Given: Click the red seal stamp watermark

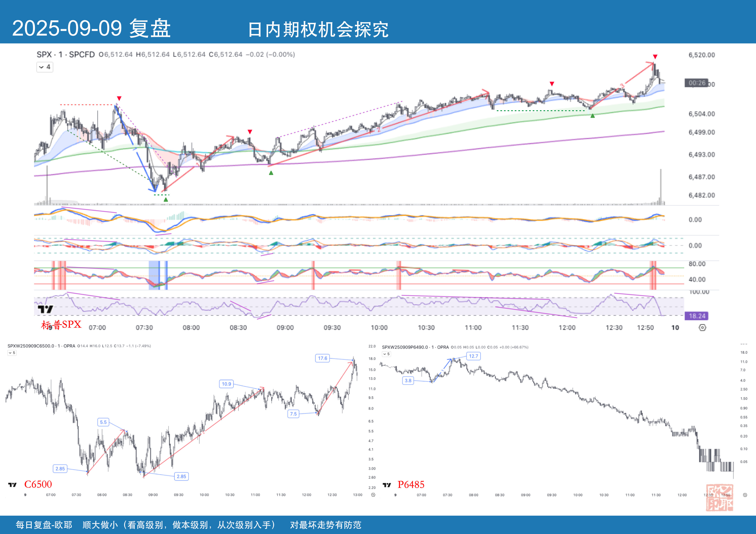Looking at the screenshot, I should (x=719, y=497).
